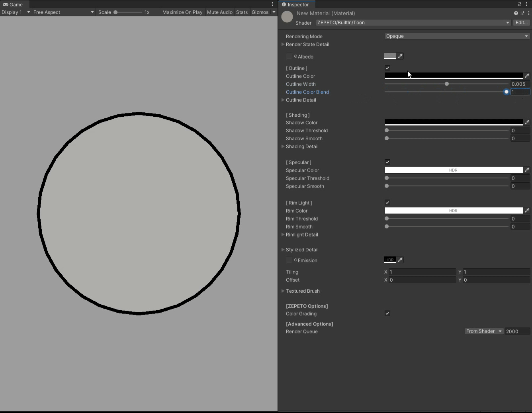Switch to the Game tab

click(x=14, y=4)
